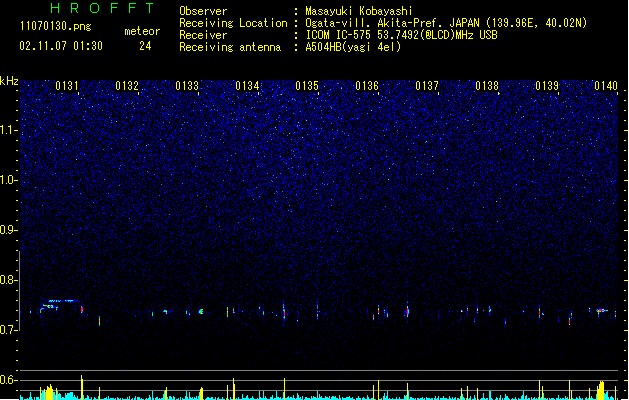Viewport: 629px width, 400px height.
Task: Click the ICOM IC-575 receiver text
Action: coord(402,35)
